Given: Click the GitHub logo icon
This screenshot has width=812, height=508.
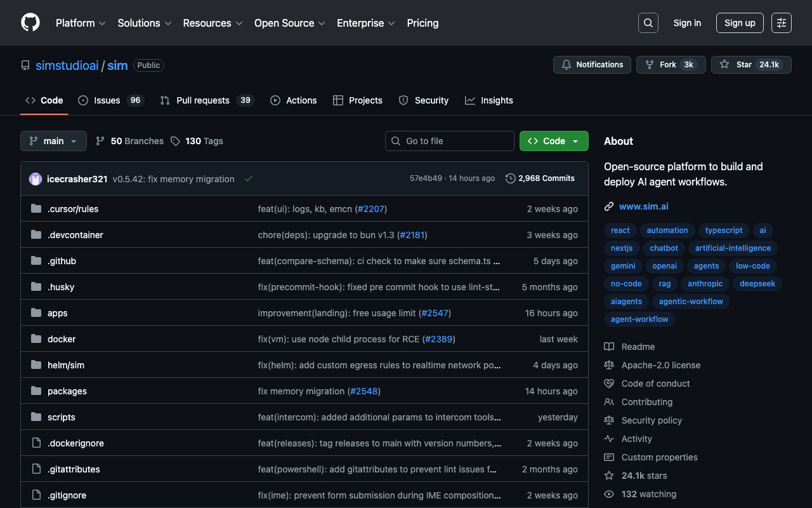Looking at the screenshot, I should pyautogui.click(x=30, y=23).
